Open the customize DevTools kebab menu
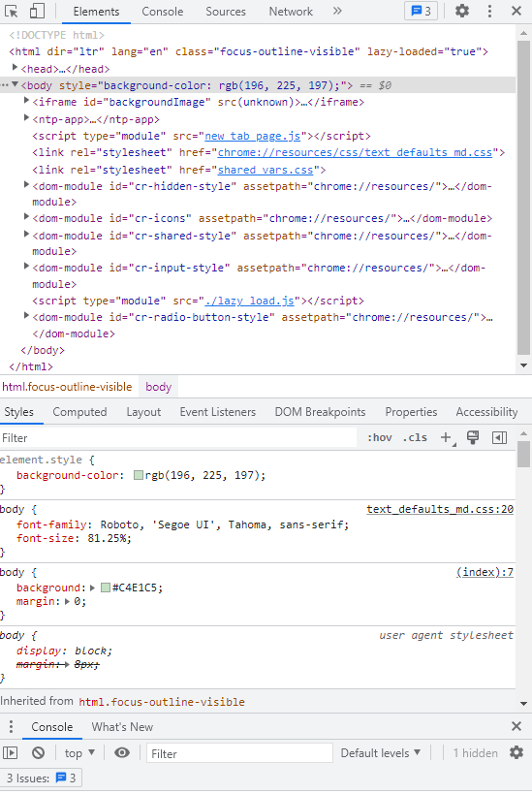 point(489,11)
